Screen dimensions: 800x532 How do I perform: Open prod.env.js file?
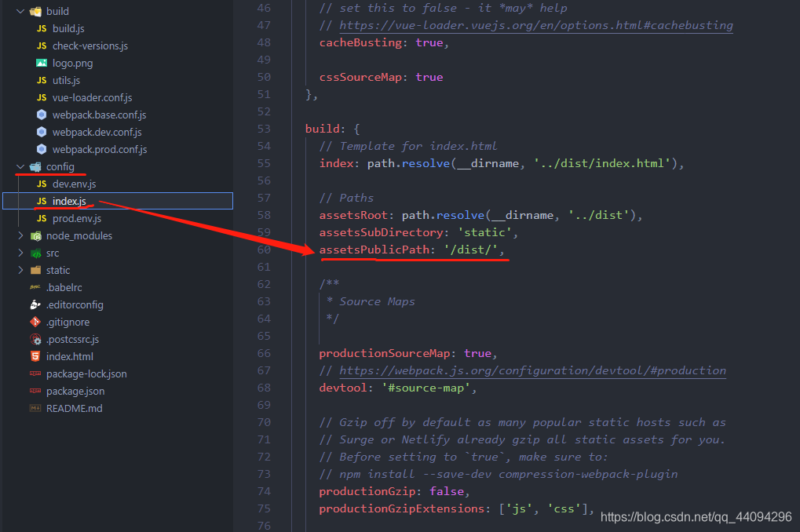click(76, 218)
